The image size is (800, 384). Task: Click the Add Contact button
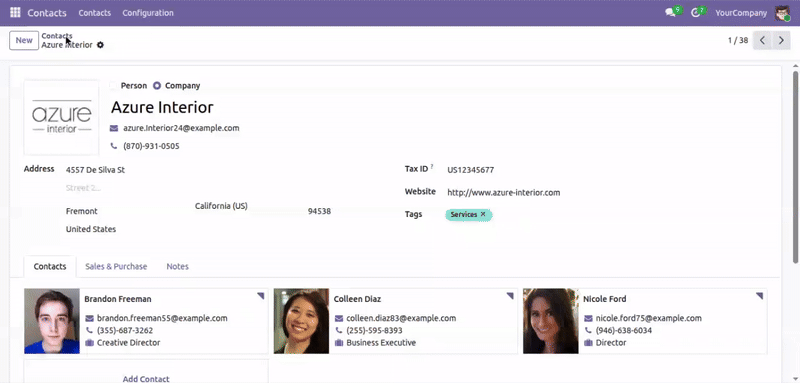tap(146, 379)
